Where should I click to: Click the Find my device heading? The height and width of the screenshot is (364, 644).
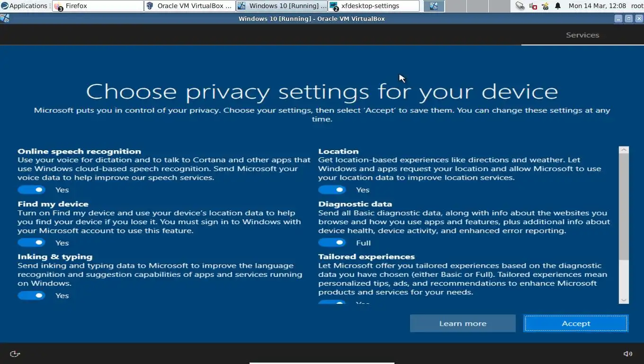point(53,204)
